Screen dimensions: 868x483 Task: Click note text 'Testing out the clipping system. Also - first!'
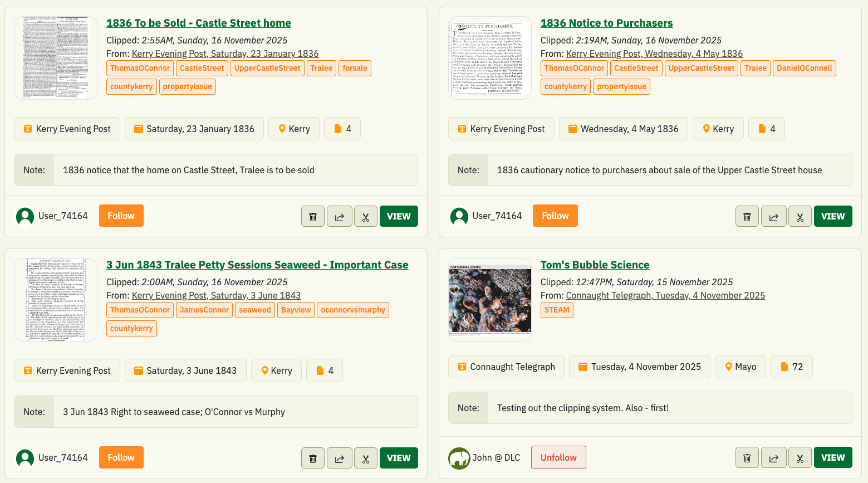coord(583,408)
